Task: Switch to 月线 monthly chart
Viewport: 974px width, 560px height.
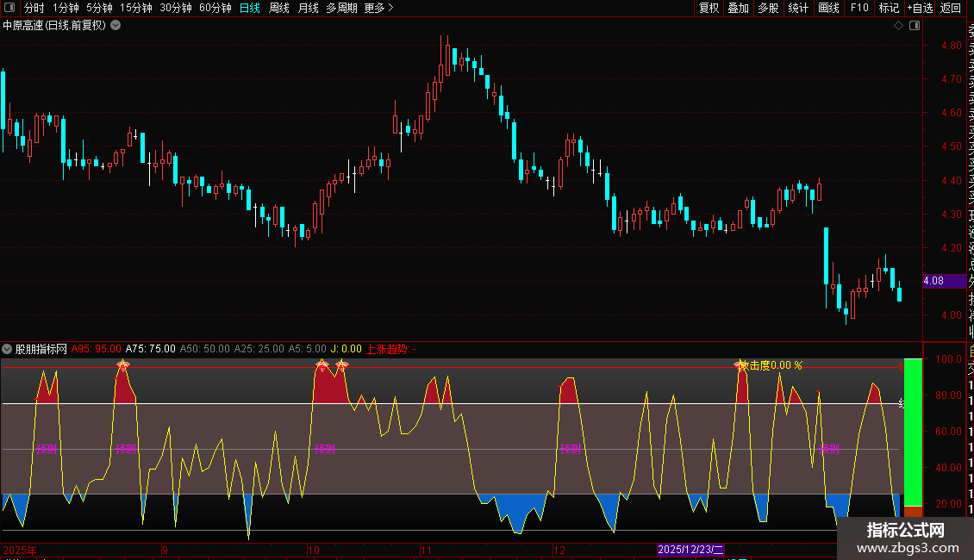Action: point(308,8)
